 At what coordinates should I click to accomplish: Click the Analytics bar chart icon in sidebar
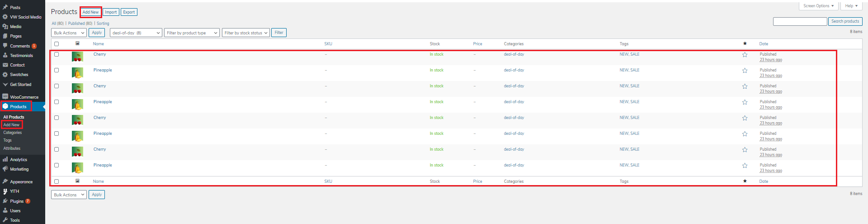coord(5,159)
